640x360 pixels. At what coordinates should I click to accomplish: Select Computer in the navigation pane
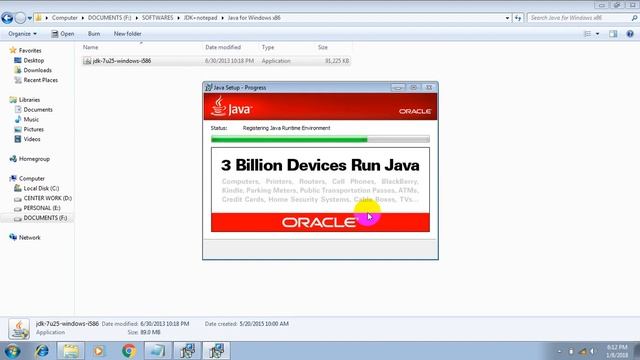[x=31, y=178]
